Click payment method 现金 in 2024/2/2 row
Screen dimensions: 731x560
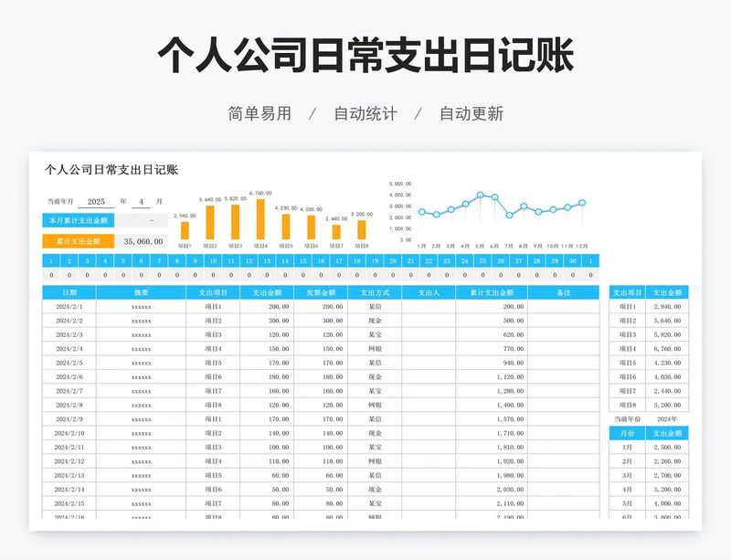(375, 321)
